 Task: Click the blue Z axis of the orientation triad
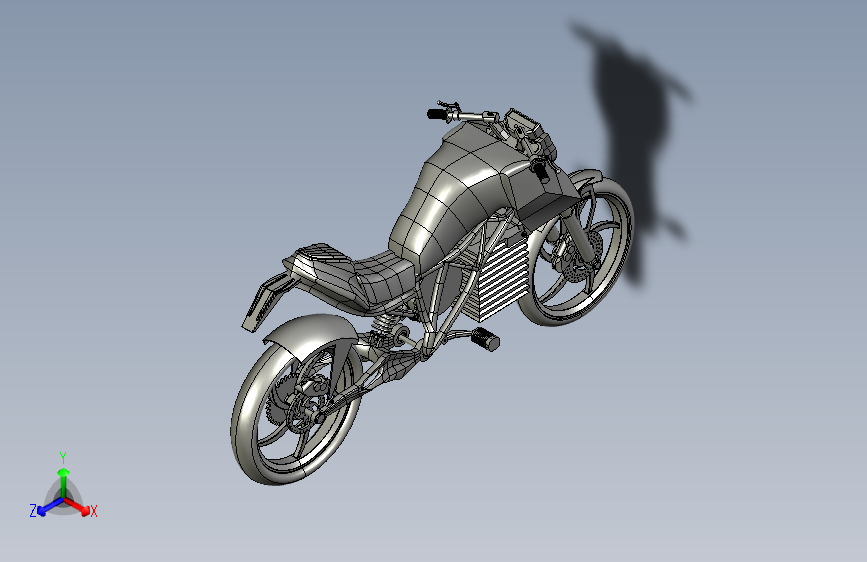[50, 506]
